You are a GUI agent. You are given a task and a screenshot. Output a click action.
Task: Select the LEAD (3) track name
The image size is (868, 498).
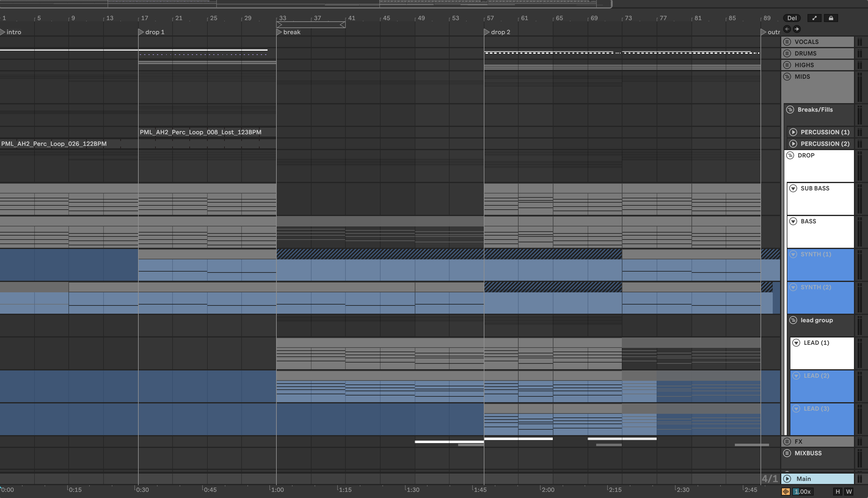point(816,409)
